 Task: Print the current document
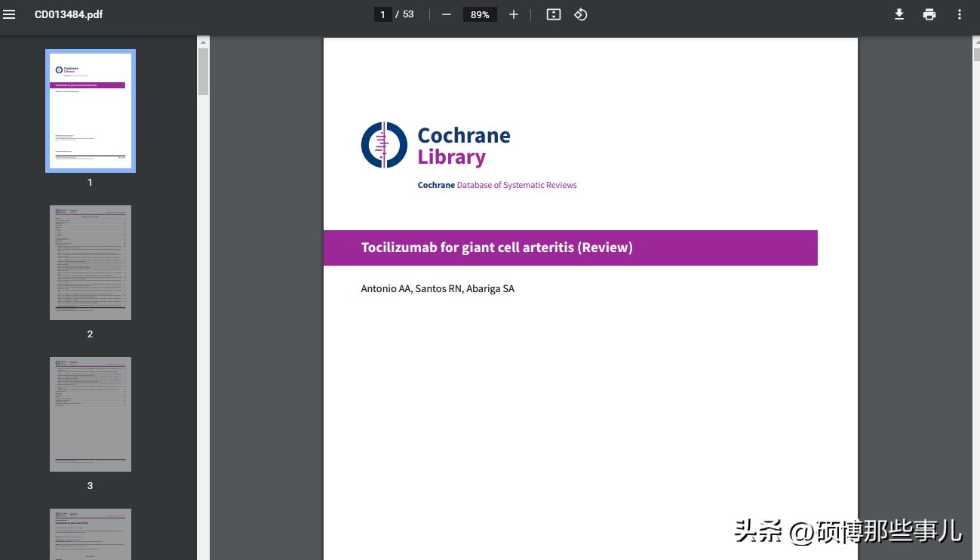pyautogui.click(x=929, y=14)
